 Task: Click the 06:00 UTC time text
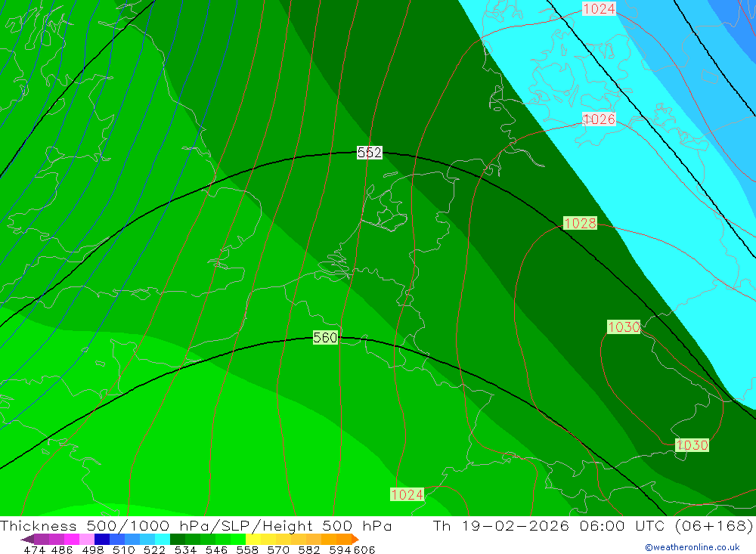click(622, 526)
